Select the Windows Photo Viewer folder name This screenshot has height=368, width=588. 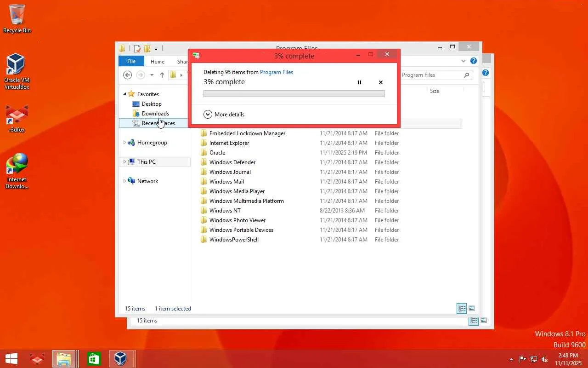pyautogui.click(x=237, y=220)
